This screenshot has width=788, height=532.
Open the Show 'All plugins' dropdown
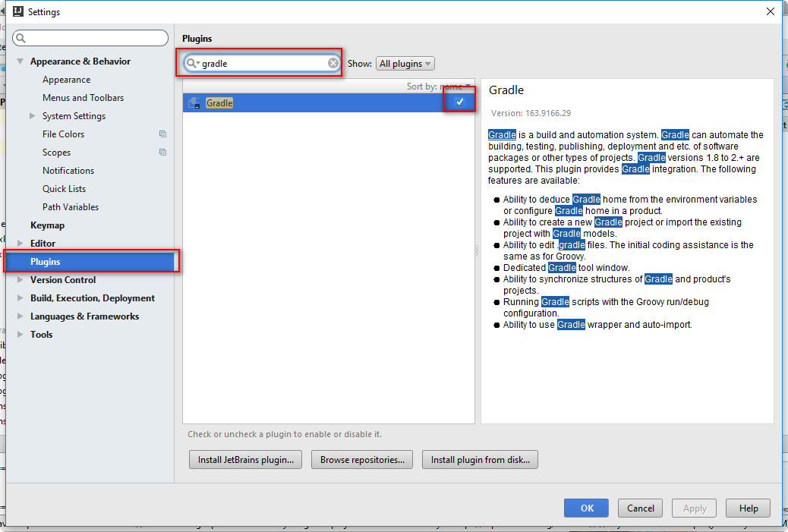(405, 63)
